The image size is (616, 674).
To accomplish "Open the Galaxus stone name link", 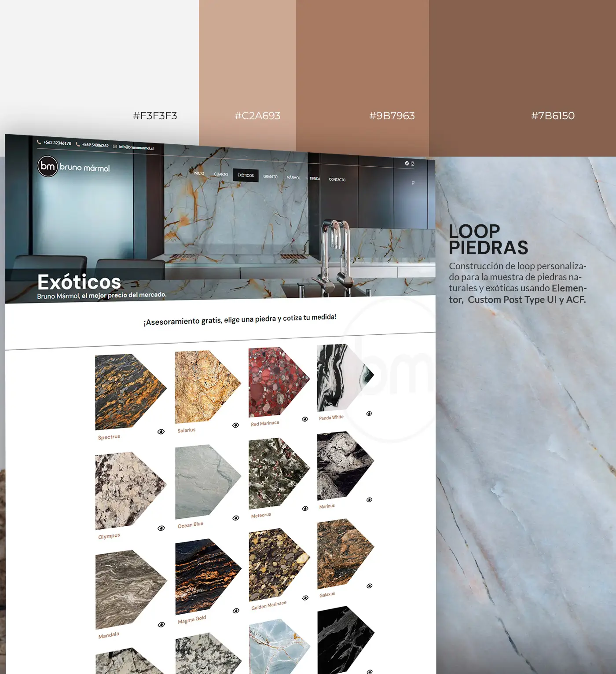I will point(327,594).
